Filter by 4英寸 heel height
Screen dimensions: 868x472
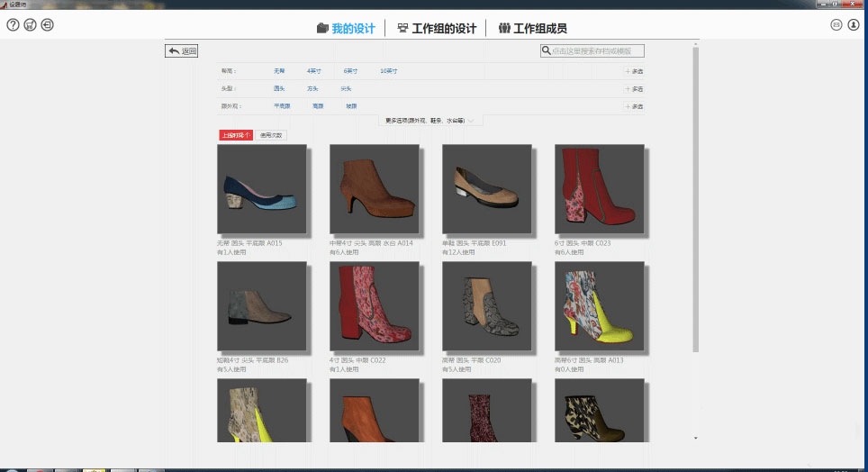click(313, 70)
